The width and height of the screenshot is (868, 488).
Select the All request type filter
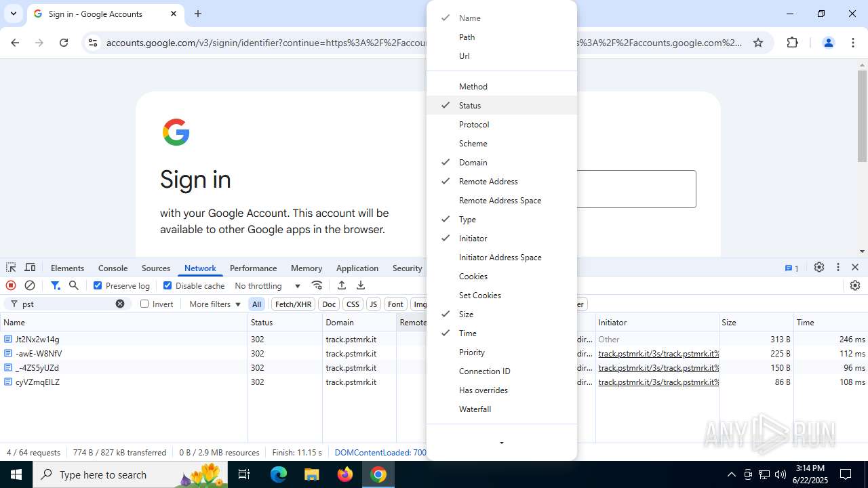click(256, 304)
